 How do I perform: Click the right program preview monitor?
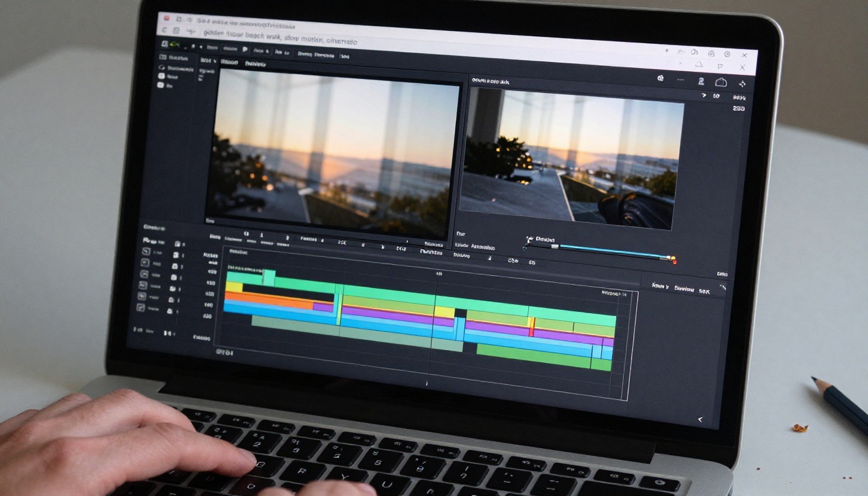pos(571,158)
